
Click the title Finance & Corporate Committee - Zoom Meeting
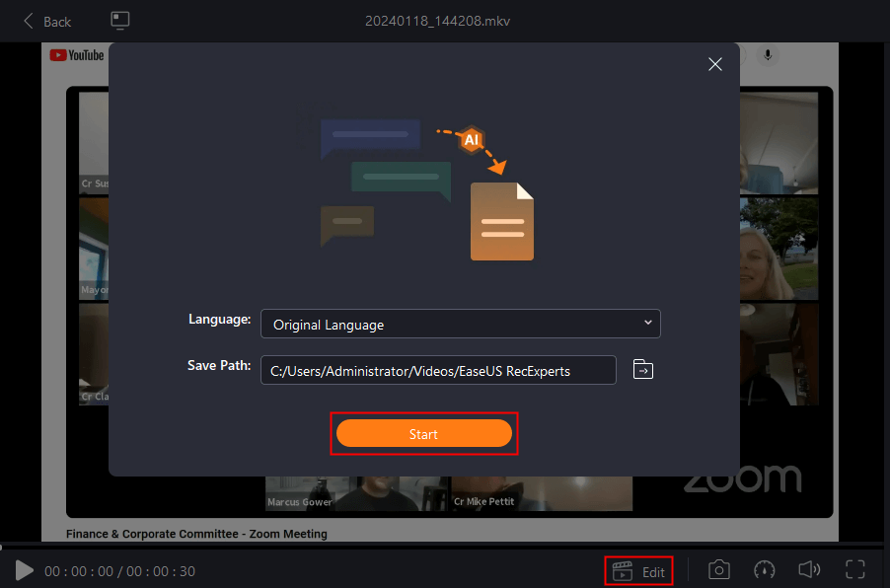196,534
